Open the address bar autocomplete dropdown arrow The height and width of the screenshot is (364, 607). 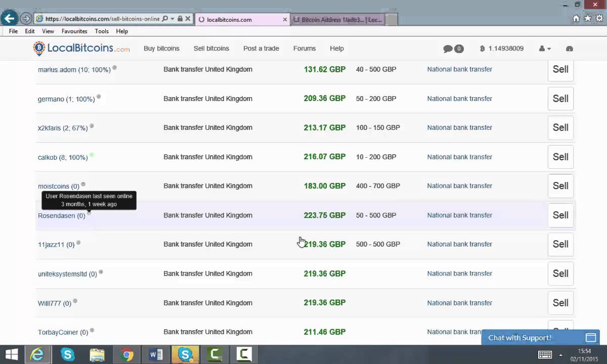click(172, 19)
